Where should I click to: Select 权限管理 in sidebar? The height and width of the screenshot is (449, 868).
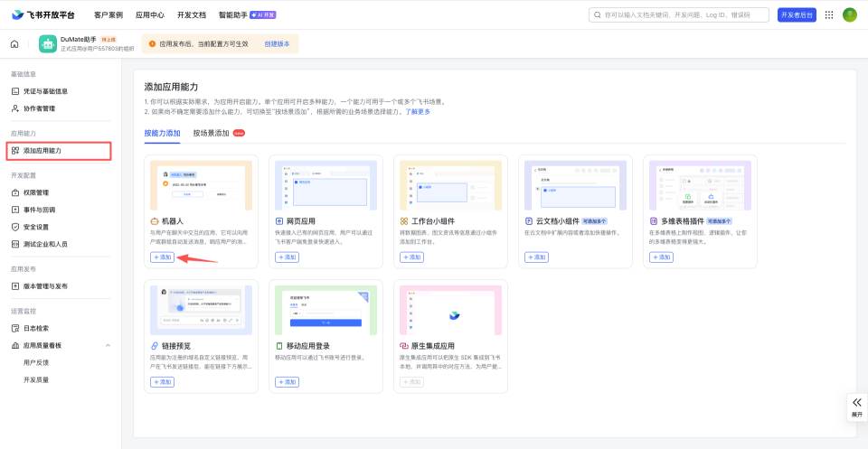(x=36, y=192)
